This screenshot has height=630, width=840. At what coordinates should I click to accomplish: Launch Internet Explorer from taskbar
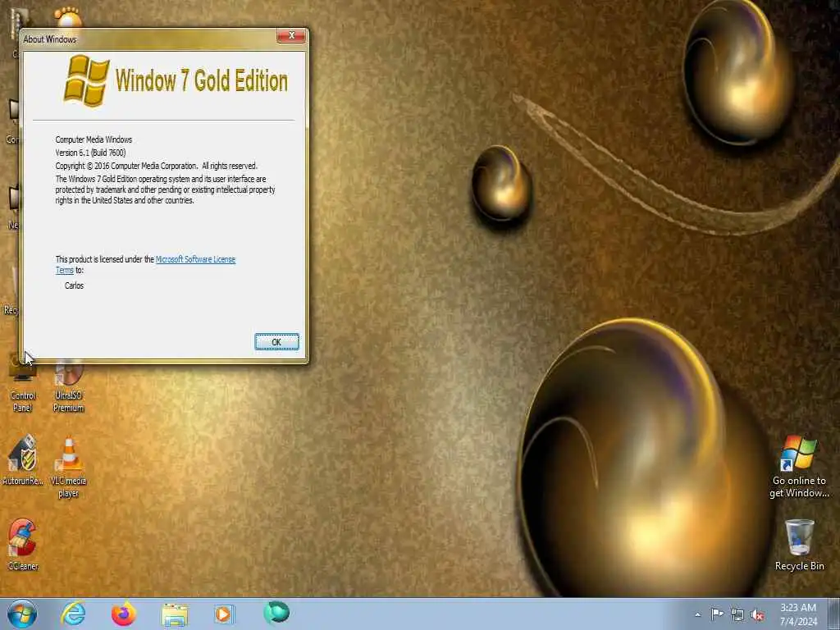73,614
